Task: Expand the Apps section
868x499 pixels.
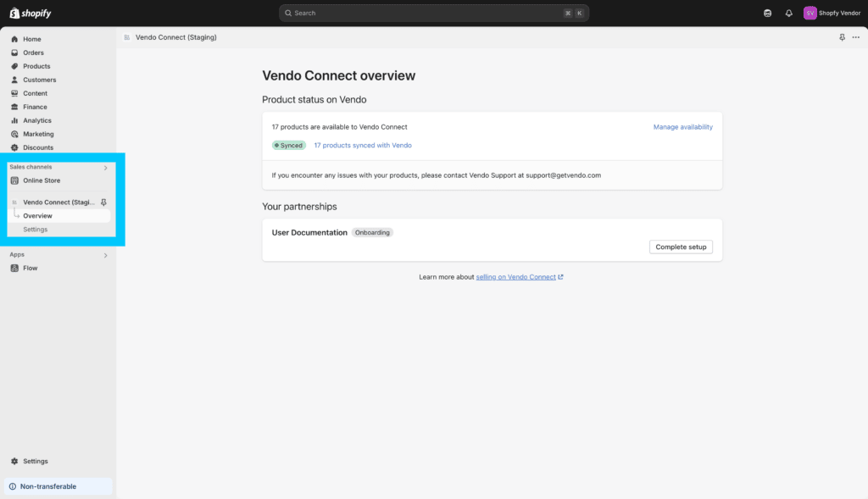Action: 106,256
